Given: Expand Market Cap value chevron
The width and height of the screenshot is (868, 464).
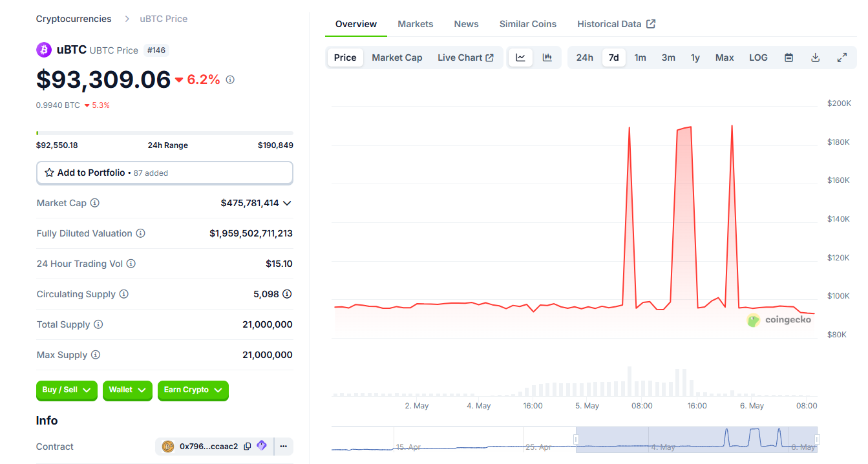Looking at the screenshot, I should click(288, 203).
